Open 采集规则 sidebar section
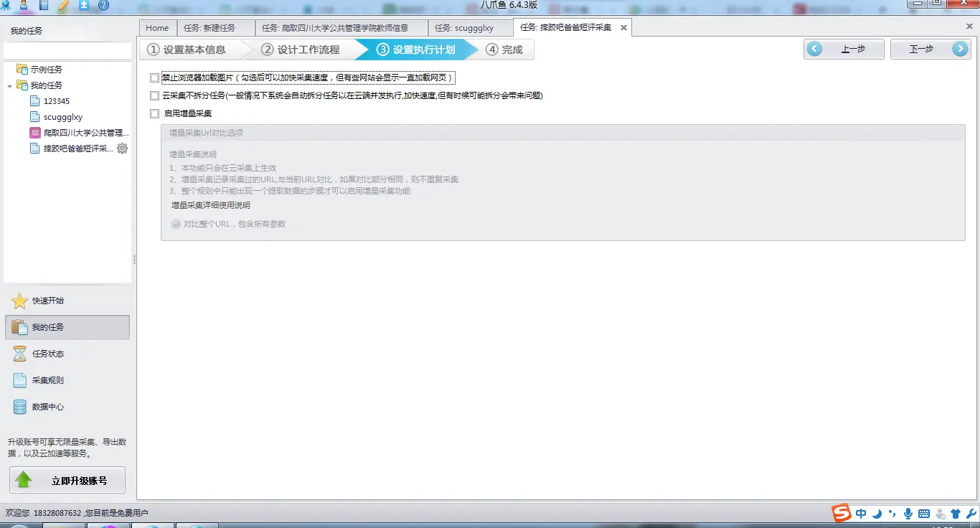Image resolution: width=980 pixels, height=528 pixels. (67, 380)
